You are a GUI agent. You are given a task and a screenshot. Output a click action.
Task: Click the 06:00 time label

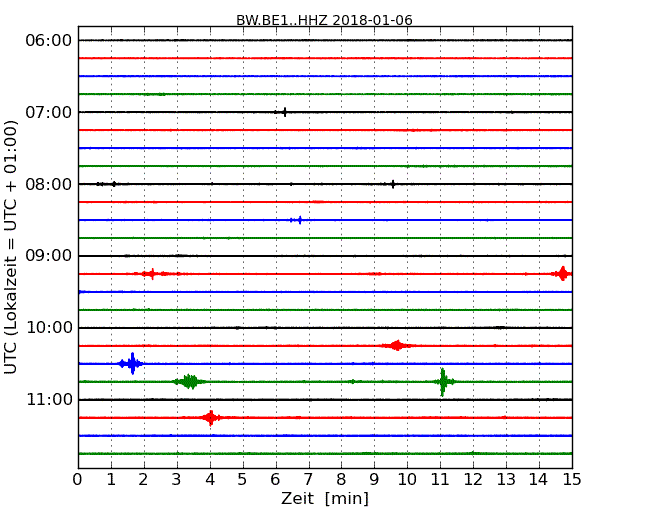(49, 41)
